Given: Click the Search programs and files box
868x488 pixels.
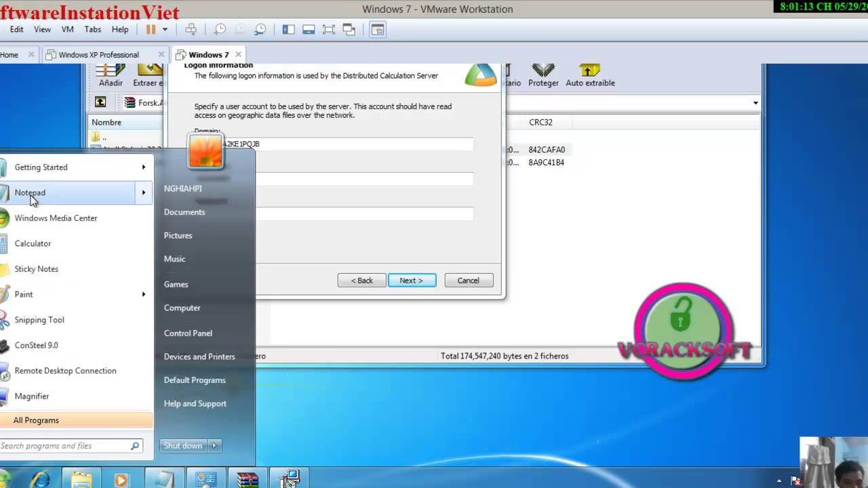Looking at the screenshot, I should (x=70, y=446).
